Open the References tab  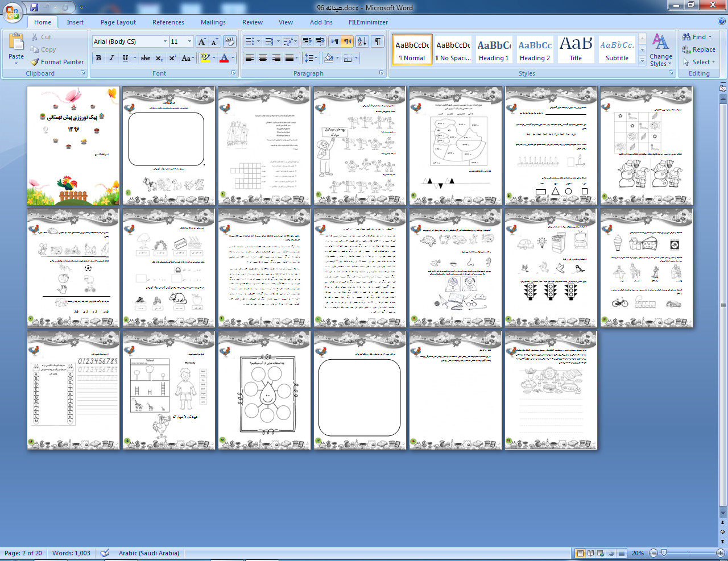point(168,22)
